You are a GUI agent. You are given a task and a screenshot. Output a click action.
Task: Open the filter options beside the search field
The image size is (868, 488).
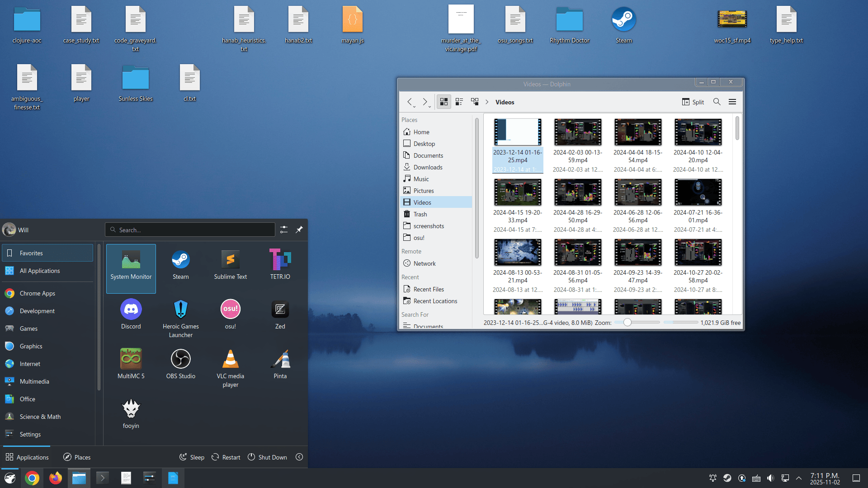click(x=284, y=230)
